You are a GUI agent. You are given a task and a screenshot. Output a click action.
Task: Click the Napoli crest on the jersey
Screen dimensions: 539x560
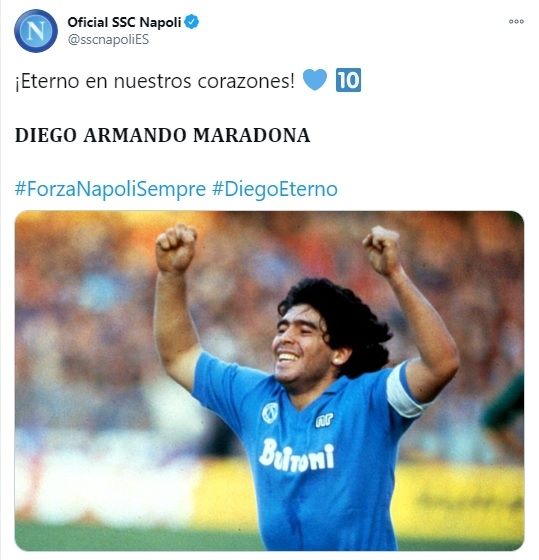point(270,412)
